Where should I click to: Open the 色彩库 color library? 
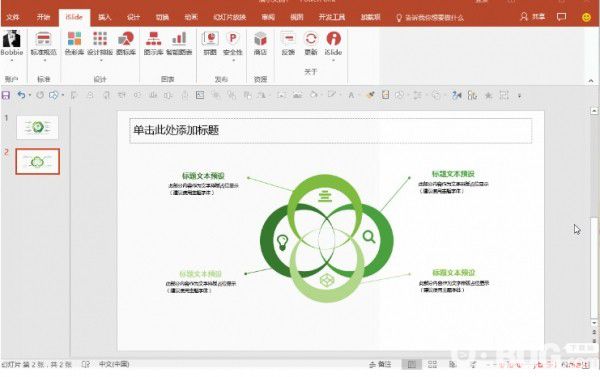point(74,43)
